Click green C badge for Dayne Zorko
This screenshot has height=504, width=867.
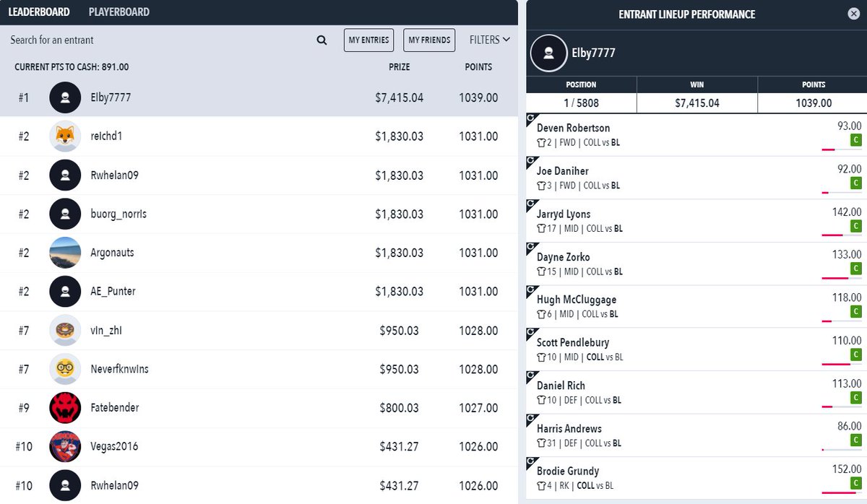pos(856,269)
